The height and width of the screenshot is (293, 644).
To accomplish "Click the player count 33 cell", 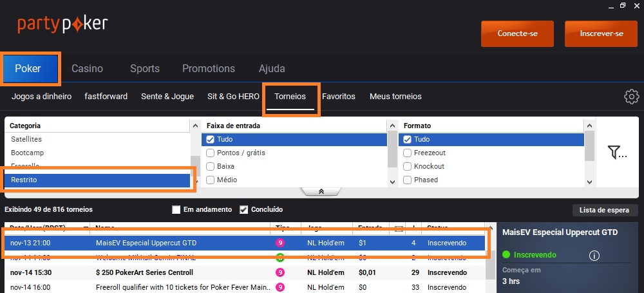I will tap(415, 287).
